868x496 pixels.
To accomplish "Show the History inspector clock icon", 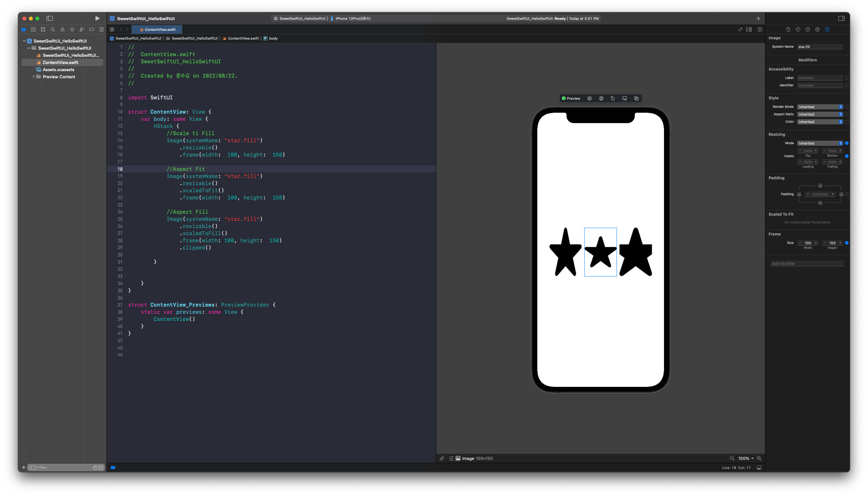I will (x=798, y=30).
